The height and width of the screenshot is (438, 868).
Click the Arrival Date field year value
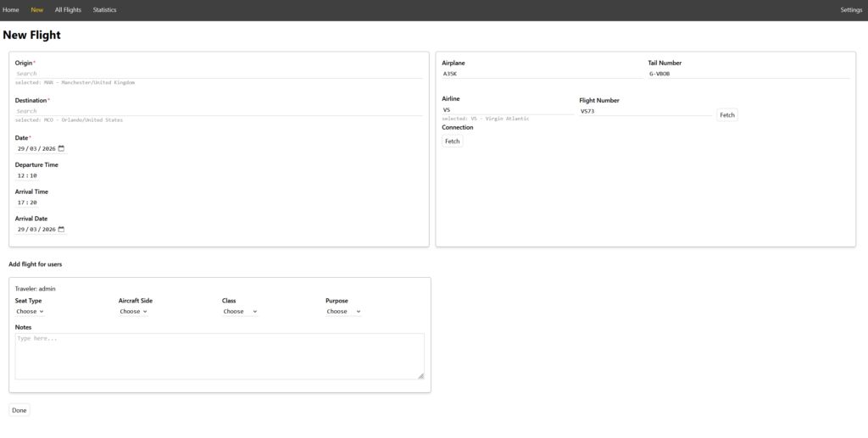(48, 230)
